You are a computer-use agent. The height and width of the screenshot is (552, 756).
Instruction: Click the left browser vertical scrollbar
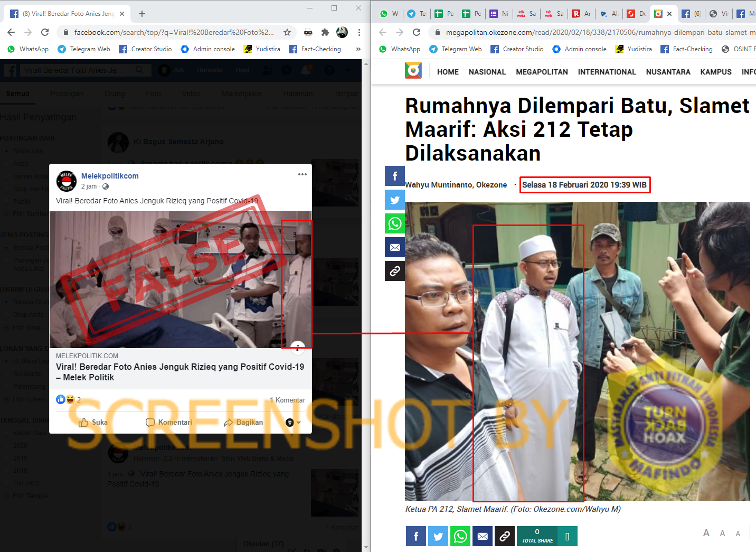[x=366, y=305]
